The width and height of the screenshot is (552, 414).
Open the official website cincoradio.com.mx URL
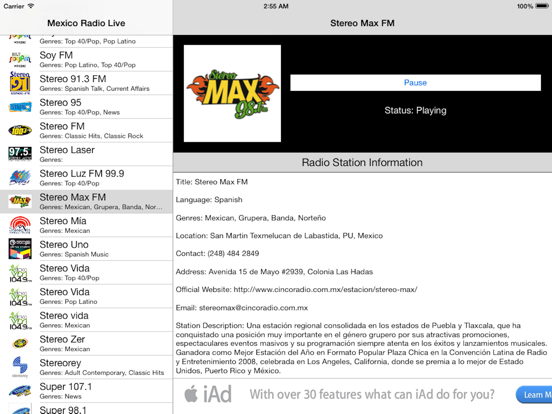tap(325, 289)
